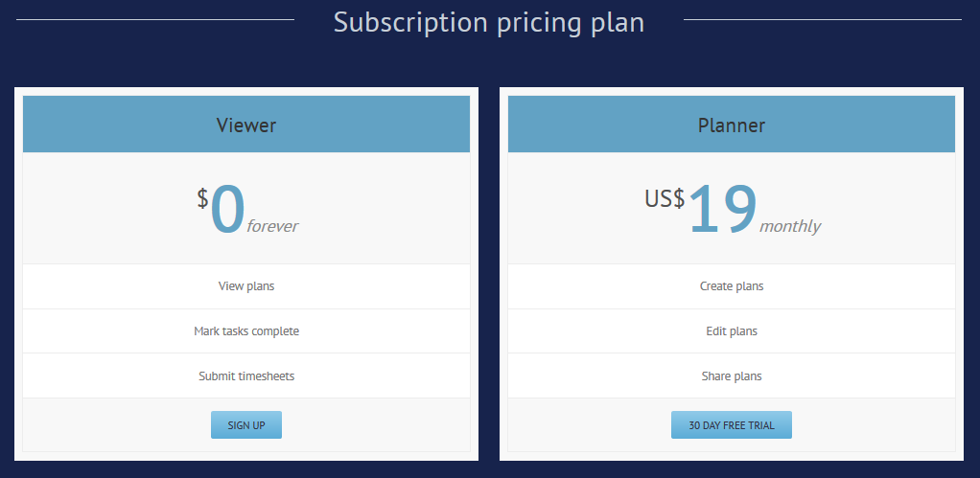
Task: Click the 'forever' price label
Action: click(272, 226)
